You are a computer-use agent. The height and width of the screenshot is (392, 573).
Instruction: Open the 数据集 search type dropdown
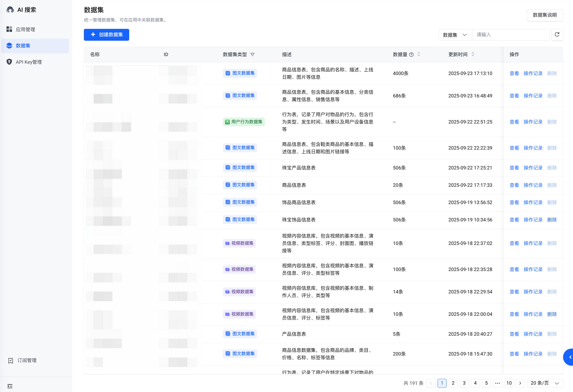point(455,35)
